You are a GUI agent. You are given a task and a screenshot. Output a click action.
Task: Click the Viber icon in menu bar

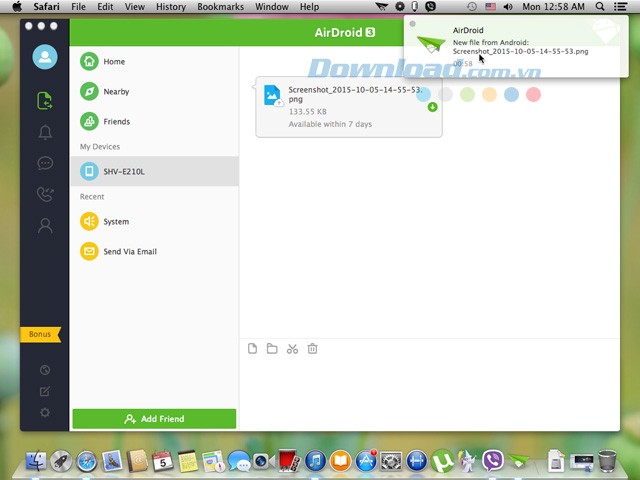point(430,7)
